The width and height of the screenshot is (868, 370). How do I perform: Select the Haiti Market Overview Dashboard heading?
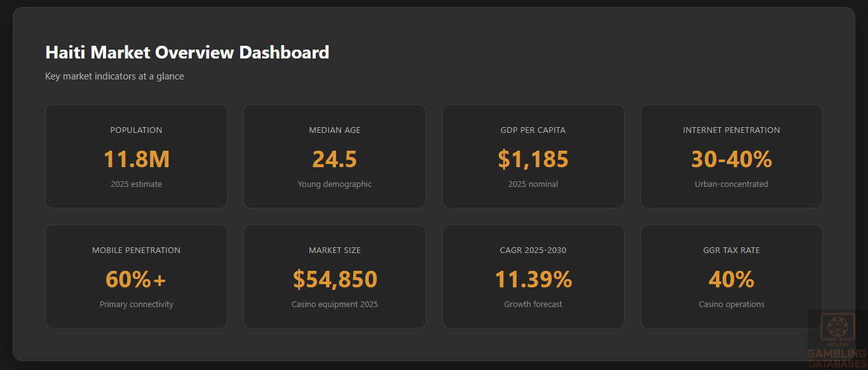coord(187,52)
